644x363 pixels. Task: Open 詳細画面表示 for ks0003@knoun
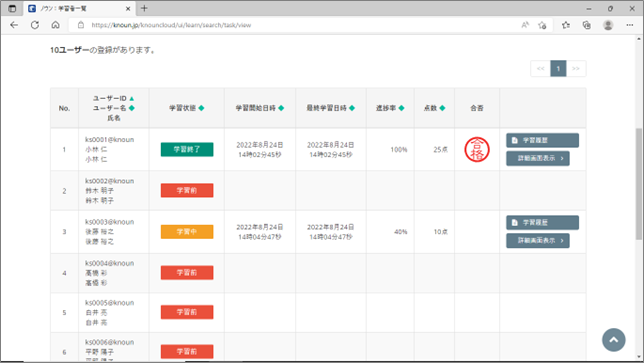point(538,241)
